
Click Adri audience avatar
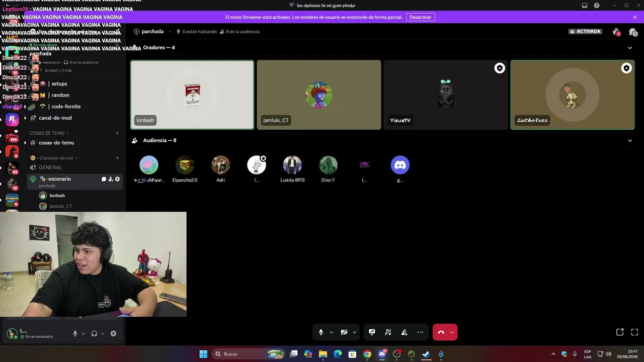click(220, 165)
